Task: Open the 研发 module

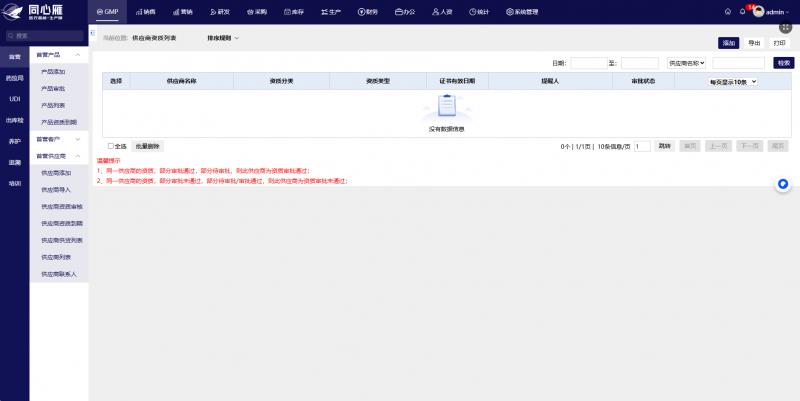Action: pyautogui.click(x=220, y=12)
